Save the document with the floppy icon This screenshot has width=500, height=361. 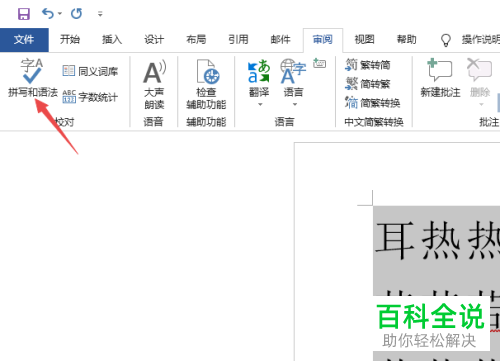(x=24, y=14)
